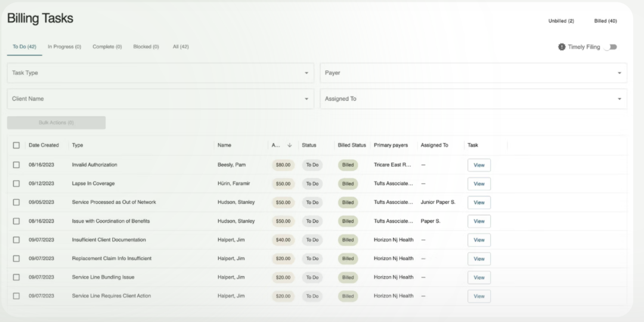Screen dimensions: 644x322
Task: Click the name Beesly, Pam
Action: click(231, 165)
